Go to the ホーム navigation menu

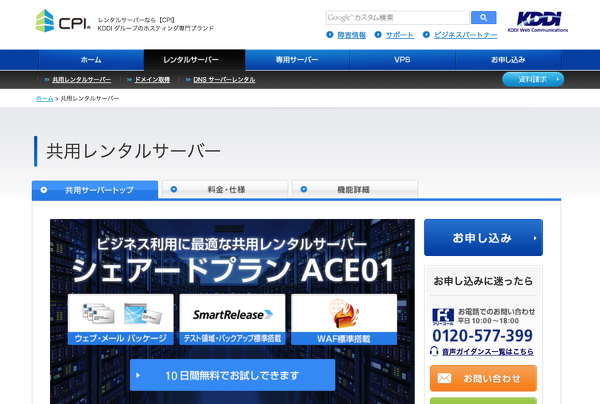click(91, 60)
